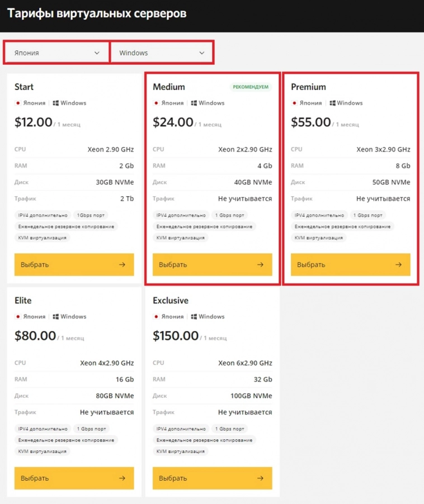The image size is (424, 504).
Task: Select the Elite plan via Выбрать
Action: click(x=74, y=478)
